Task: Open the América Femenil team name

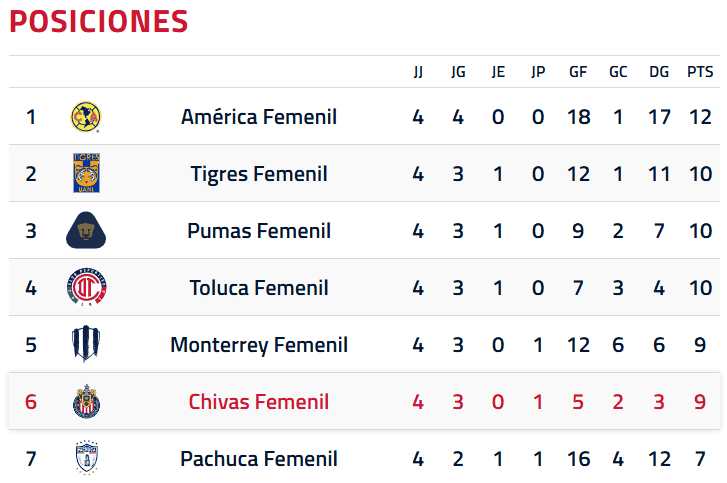Action: (259, 117)
